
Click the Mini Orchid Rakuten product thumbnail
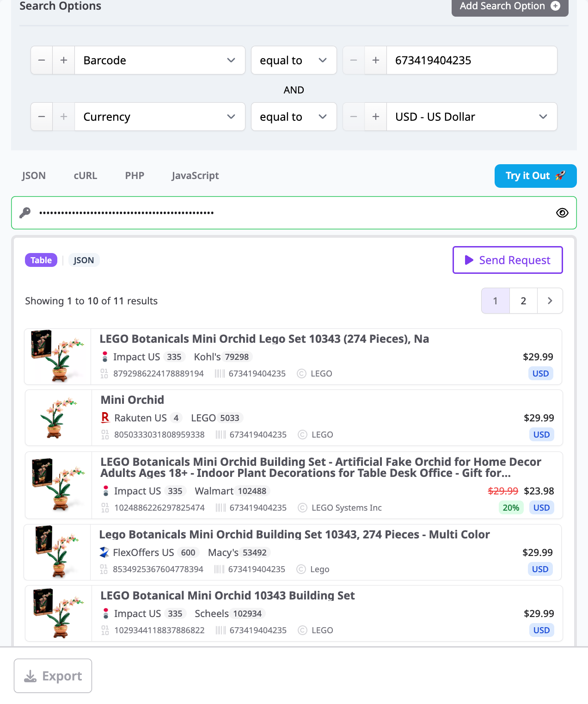click(58, 418)
